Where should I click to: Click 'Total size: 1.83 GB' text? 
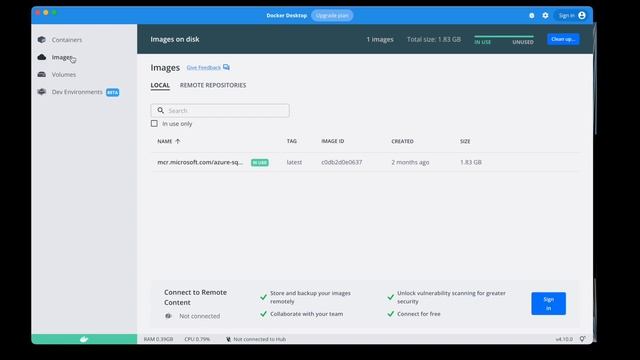pyautogui.click(x=434, y=39)
